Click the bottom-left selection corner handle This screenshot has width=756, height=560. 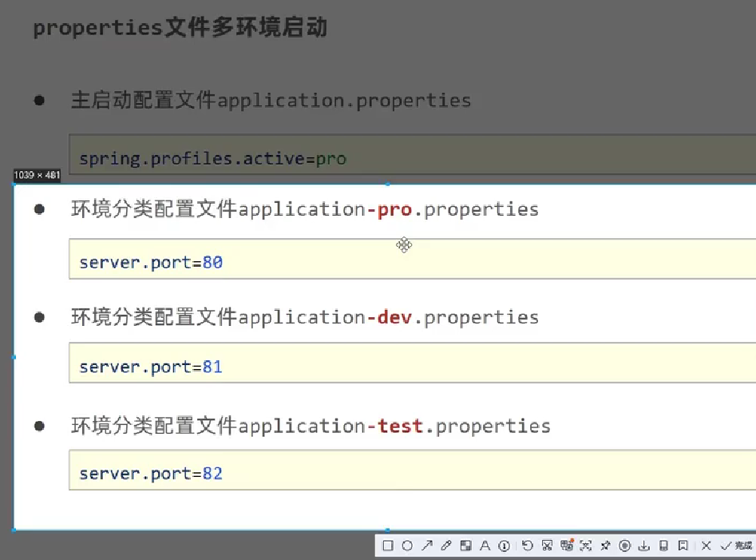[14, 530]
